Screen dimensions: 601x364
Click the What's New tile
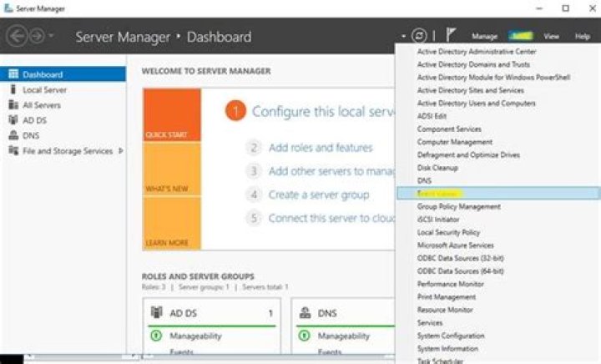[x=172, y=169]
